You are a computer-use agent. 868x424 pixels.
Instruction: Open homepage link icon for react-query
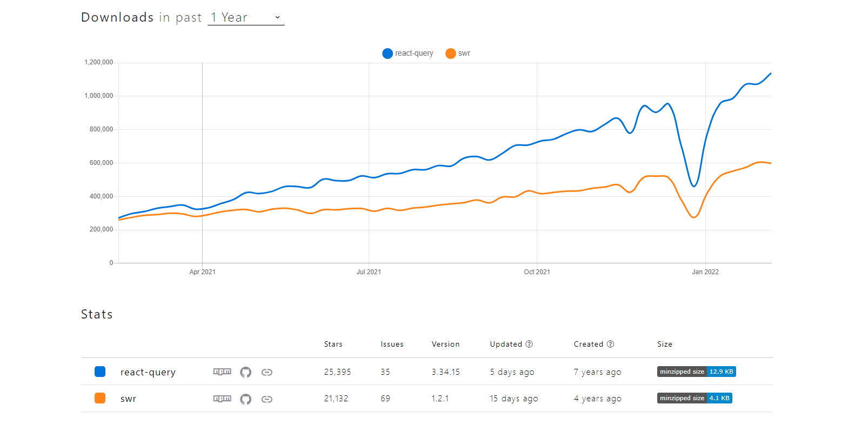click(267, 372)
